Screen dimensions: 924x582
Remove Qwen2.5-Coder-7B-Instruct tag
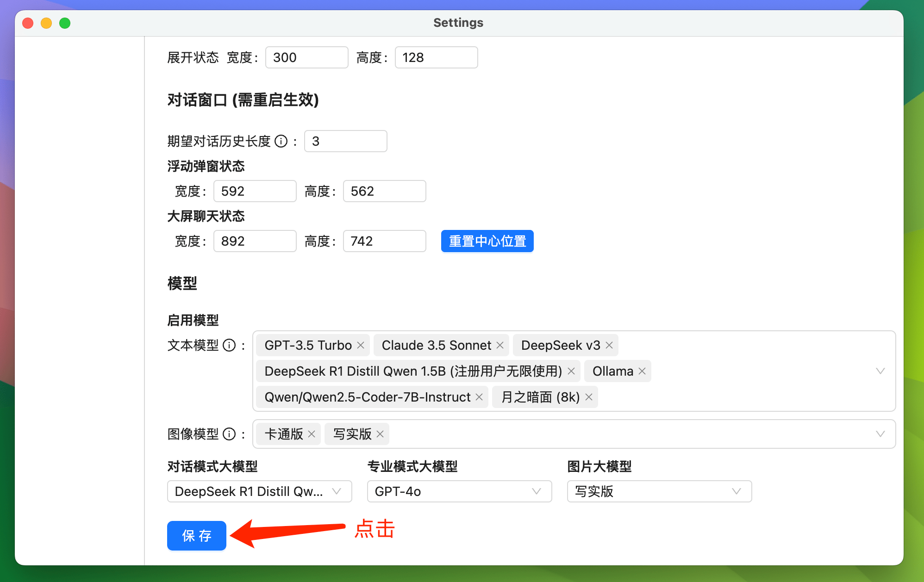click(x=479, y=397)
